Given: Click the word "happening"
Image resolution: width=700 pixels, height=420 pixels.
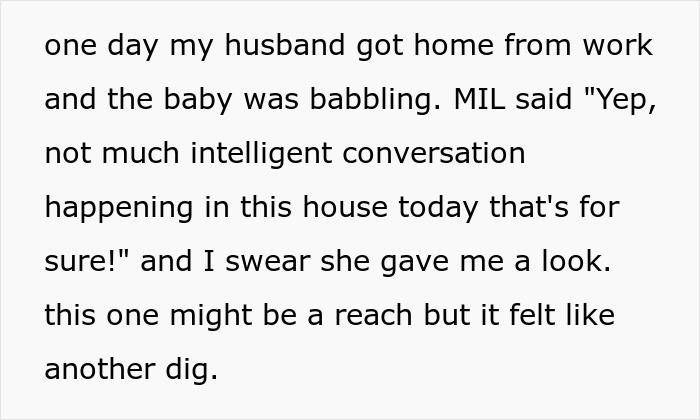Looking at the screenshot, I should click(118, 208).
